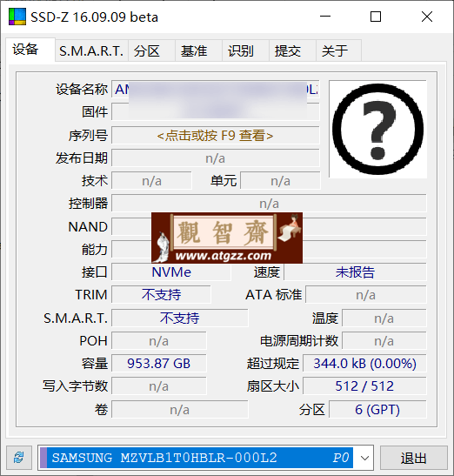Click the 固件 firmware field
This screenshot has width=454, height=476.
pos(216,112)
